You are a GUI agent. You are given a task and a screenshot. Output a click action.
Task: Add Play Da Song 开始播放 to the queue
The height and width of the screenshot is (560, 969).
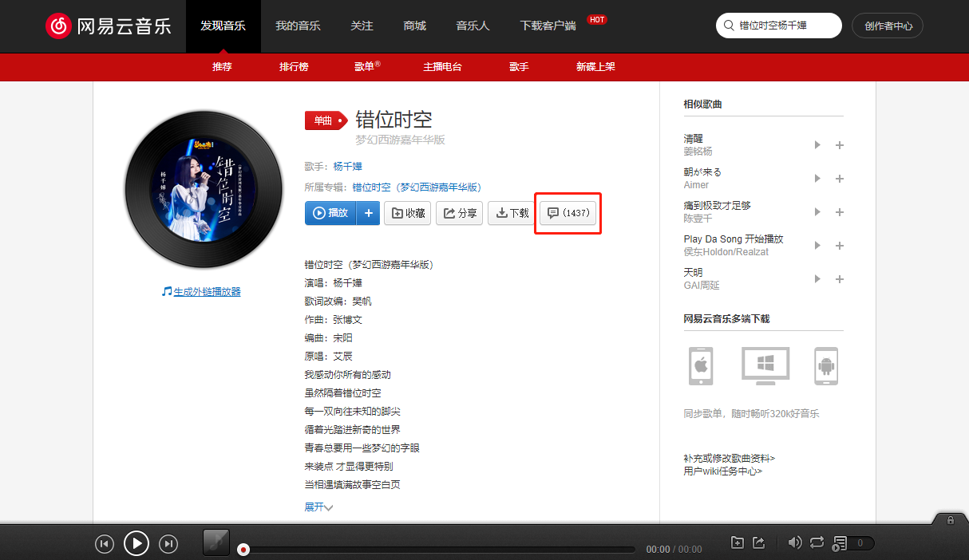pos(840,246)
